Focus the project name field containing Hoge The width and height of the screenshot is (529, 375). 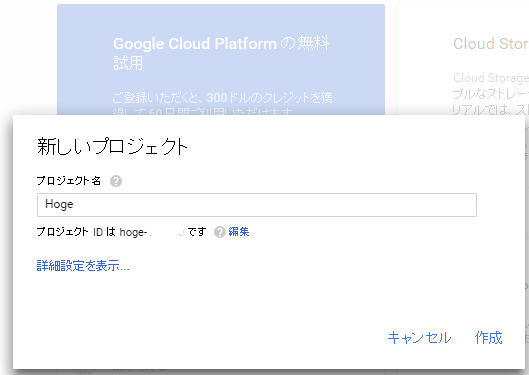pos(257,205)
